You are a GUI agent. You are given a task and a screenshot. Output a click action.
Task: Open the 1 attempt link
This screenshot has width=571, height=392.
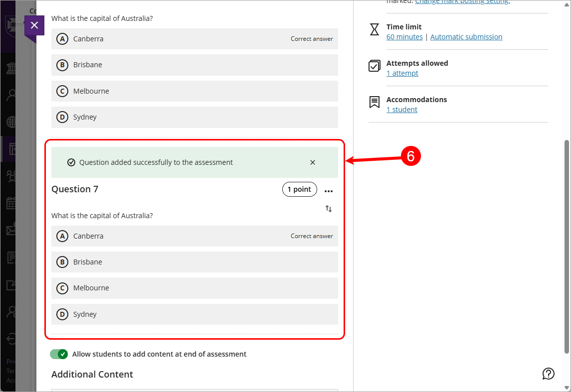(402, 73)
